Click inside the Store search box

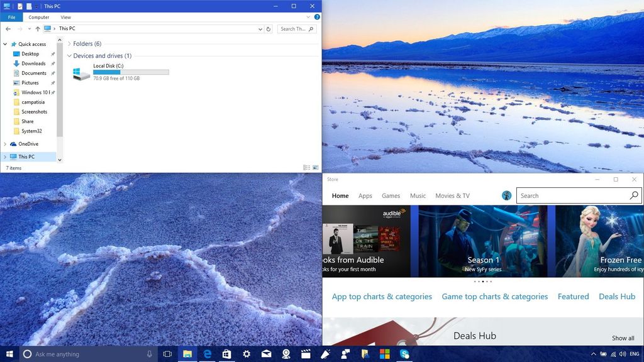click(x=569, y=195)
